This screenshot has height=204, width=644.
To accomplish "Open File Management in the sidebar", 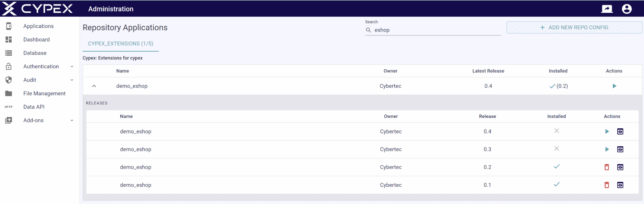I will point(44,93).
